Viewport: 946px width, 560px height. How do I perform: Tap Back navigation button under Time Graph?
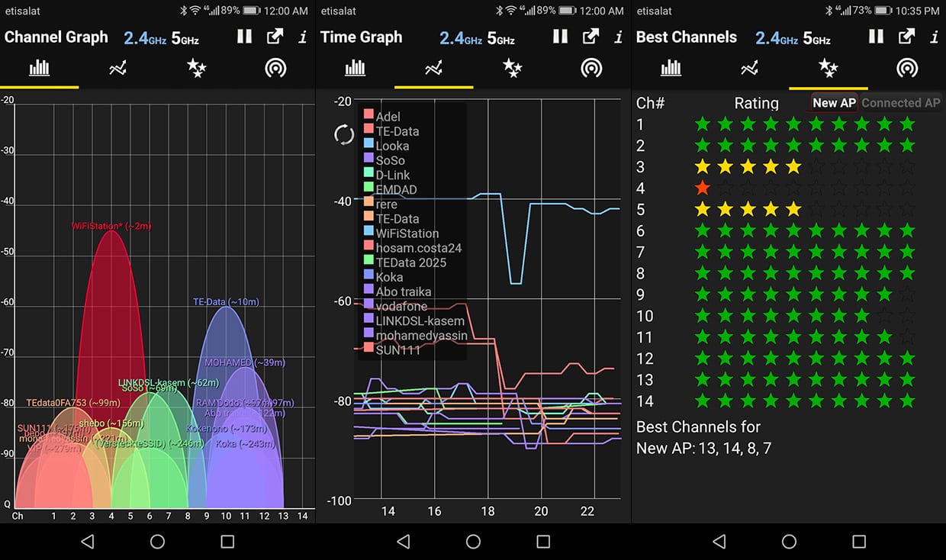(x=403, y=542)
